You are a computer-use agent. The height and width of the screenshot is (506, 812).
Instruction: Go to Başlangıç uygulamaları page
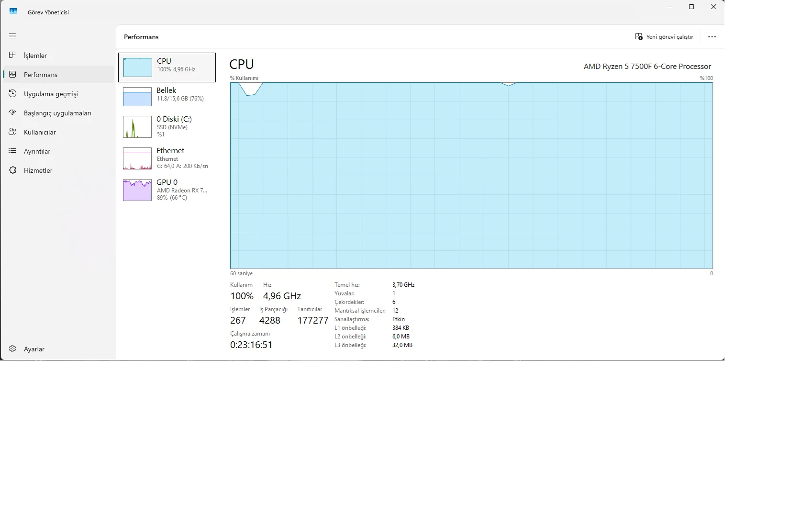point(58,113)
